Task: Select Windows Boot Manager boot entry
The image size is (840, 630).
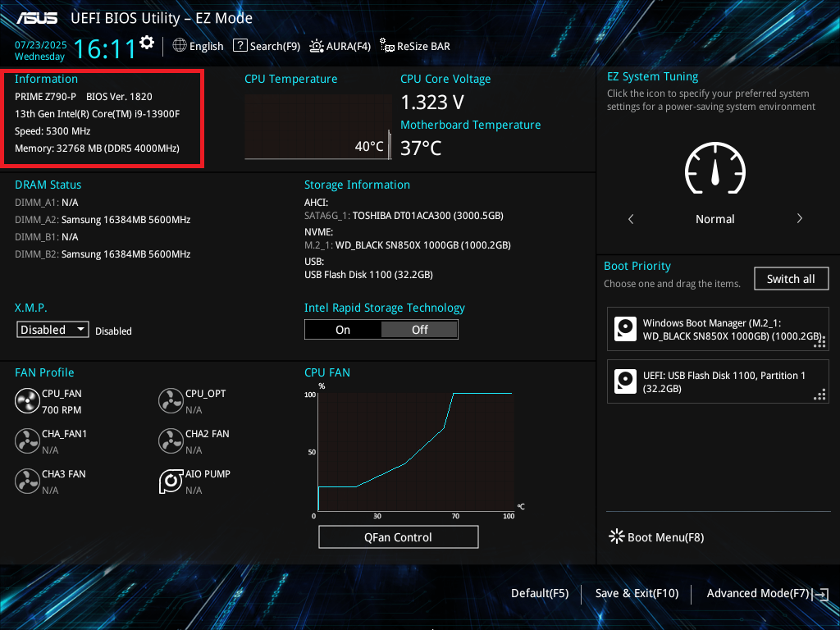Action: click(718, 329)
